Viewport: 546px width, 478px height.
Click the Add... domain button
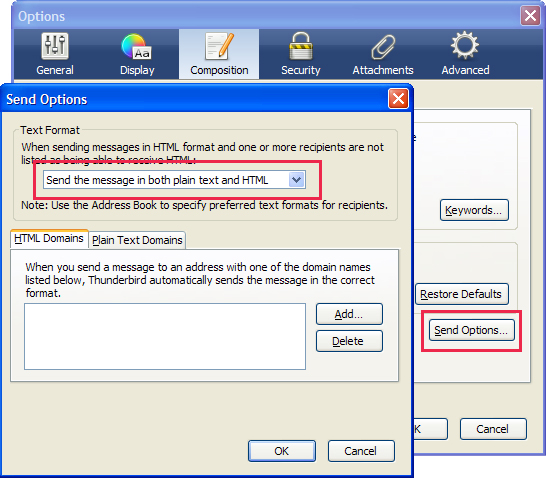[349, 314]
